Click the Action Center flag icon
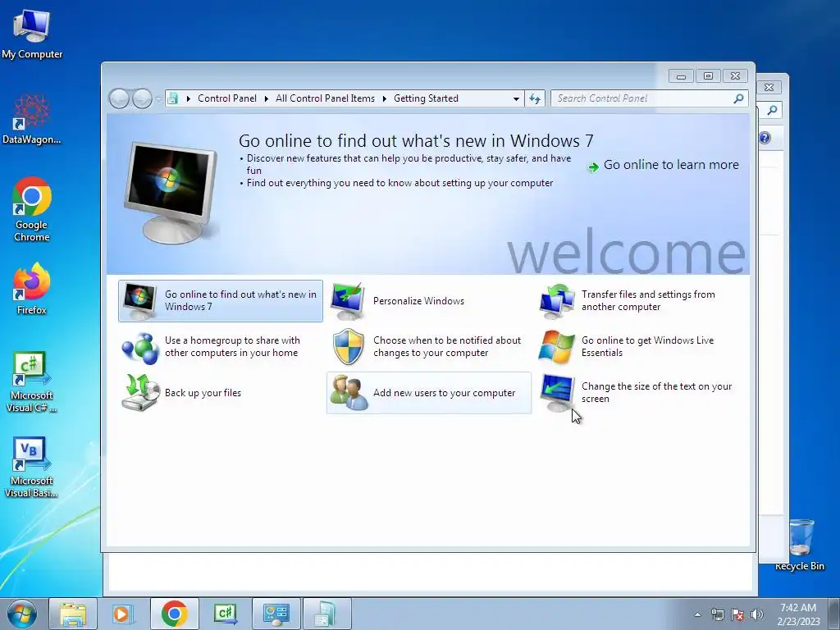This screenshot has width=840, height=630. (737, 614)
